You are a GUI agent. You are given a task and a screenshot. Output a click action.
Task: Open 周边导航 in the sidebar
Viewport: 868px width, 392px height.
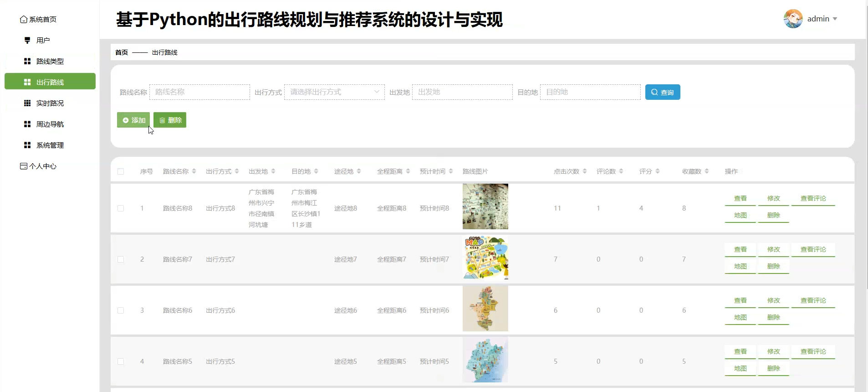pos(50,124)
